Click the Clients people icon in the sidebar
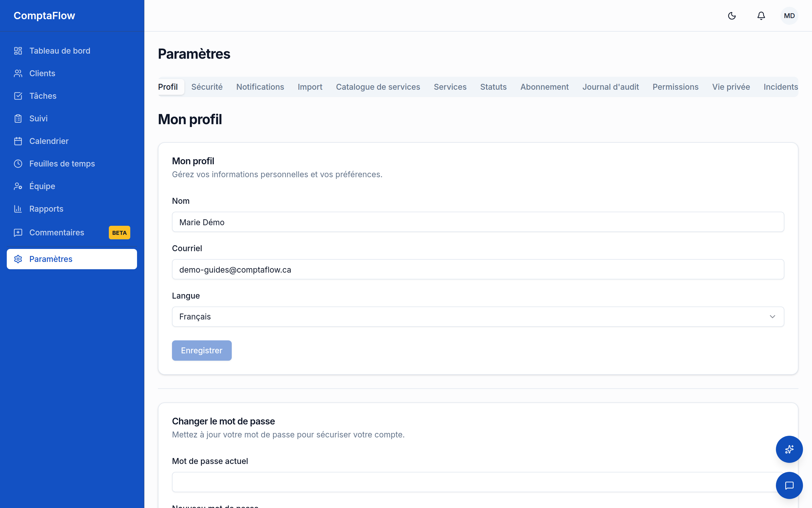This screenshot has height=508, width=812. (x=18, y=73)
